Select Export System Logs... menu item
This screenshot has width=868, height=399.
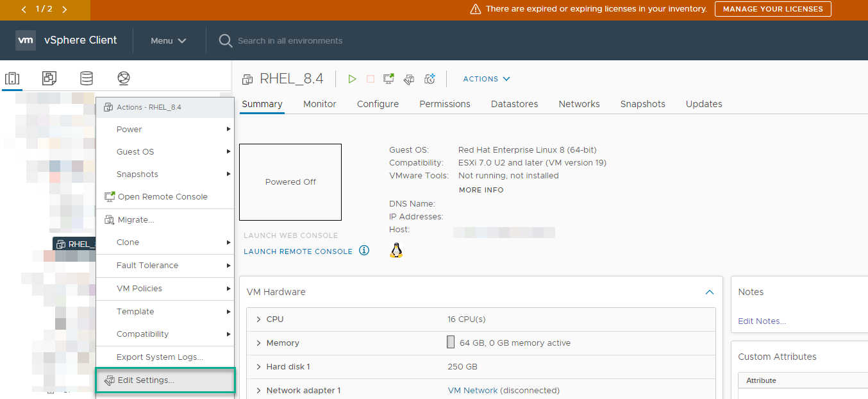[x=165, y=357]
